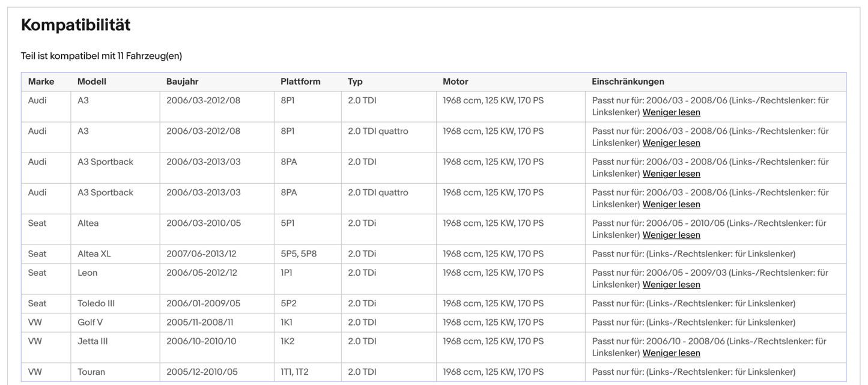Select the 'Baujahr' column header
The image size is (868, 385).
click(182, 82)
